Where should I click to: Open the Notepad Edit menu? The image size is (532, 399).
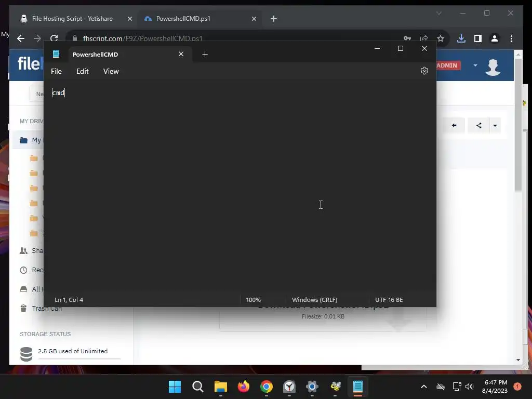[83, 71]
